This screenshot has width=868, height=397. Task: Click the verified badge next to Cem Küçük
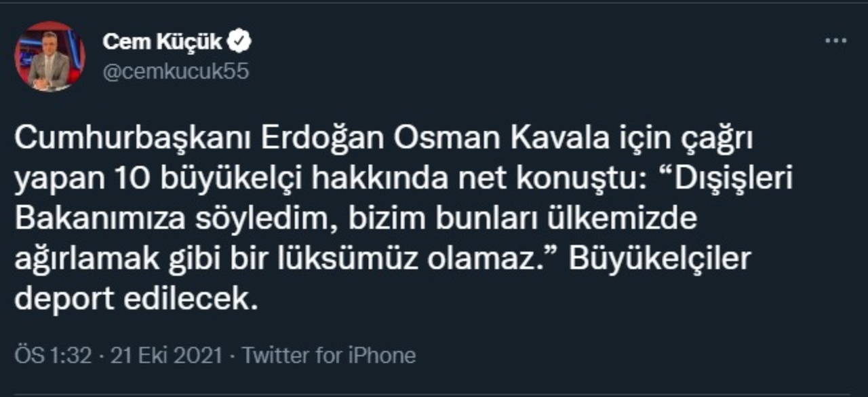(239, 42)
